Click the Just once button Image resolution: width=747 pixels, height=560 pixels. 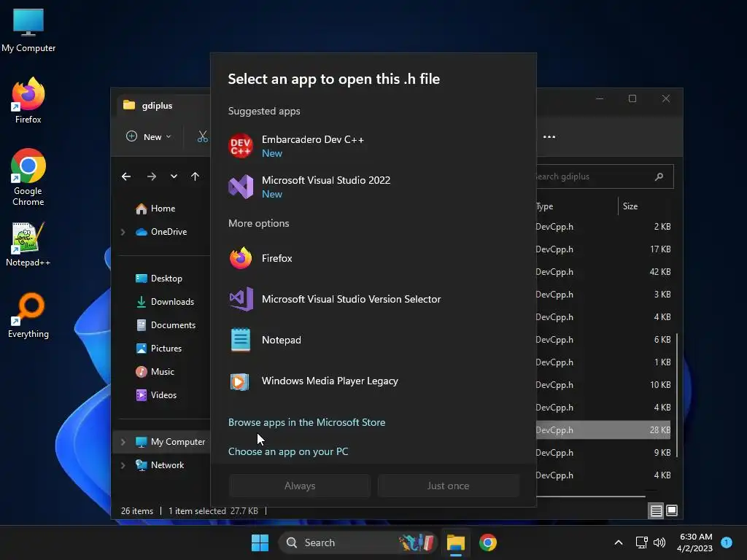point(449,486)
